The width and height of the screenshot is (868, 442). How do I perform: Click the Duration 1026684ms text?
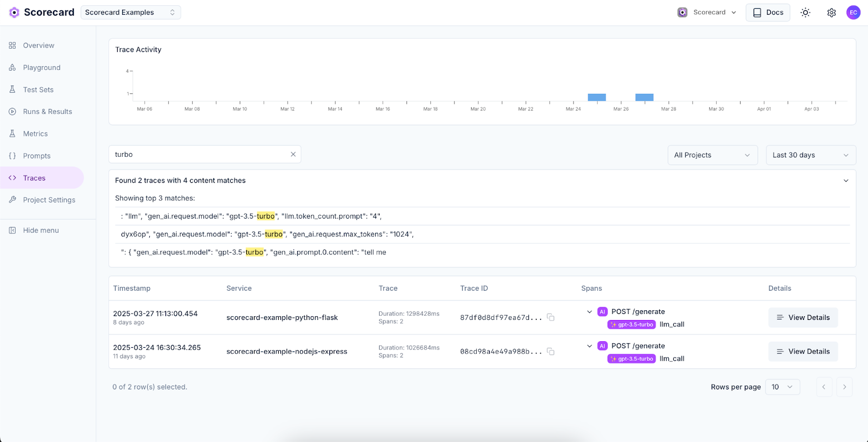(409, 348)
